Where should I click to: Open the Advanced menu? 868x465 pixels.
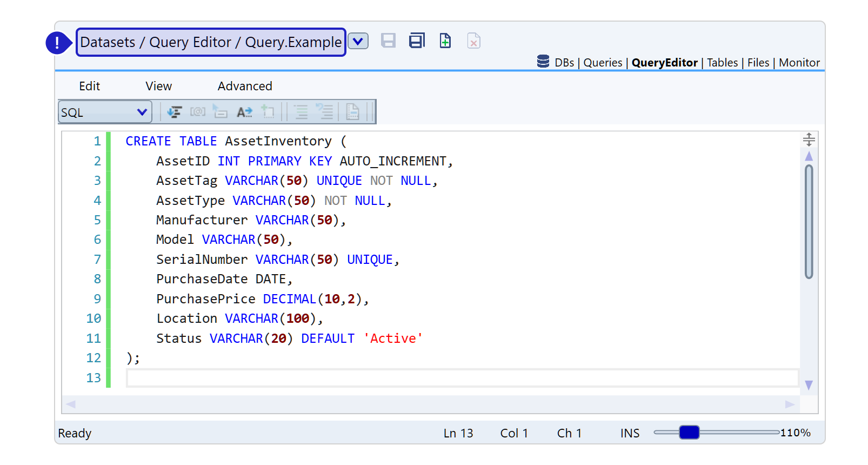point(245,86)
